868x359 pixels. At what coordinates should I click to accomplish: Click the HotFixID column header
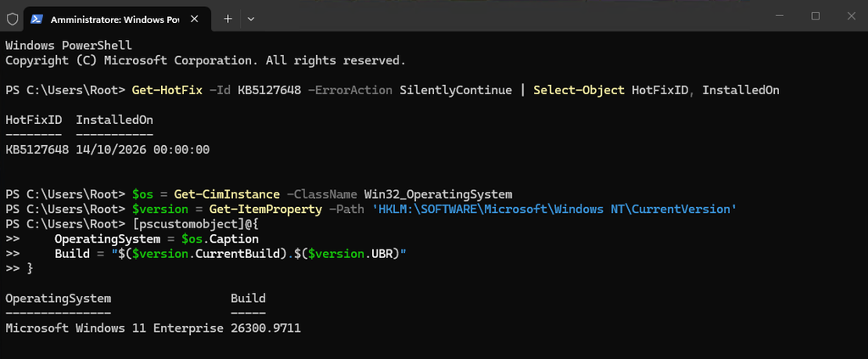pos(34,121)
